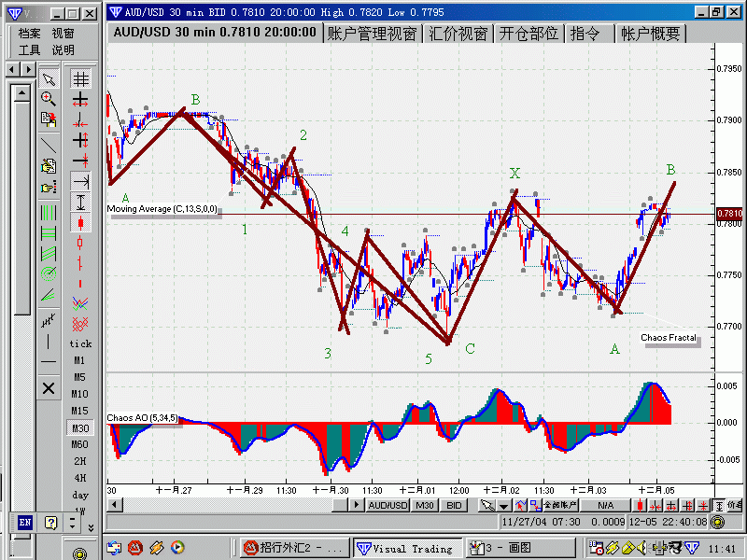Click chart horizontal scrollbar left arrow
This screenshot has width=747, height=560.
click(x=114, y=505)
